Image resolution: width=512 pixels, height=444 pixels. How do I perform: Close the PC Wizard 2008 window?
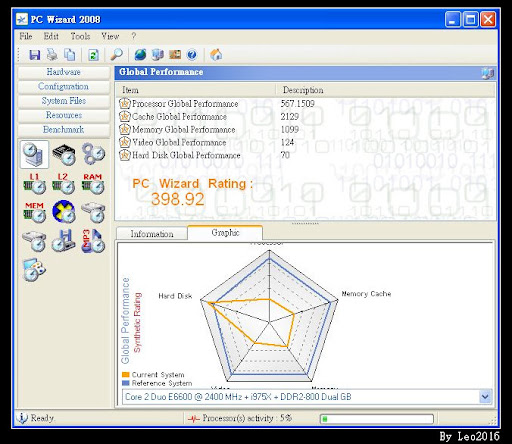[488, 20]
